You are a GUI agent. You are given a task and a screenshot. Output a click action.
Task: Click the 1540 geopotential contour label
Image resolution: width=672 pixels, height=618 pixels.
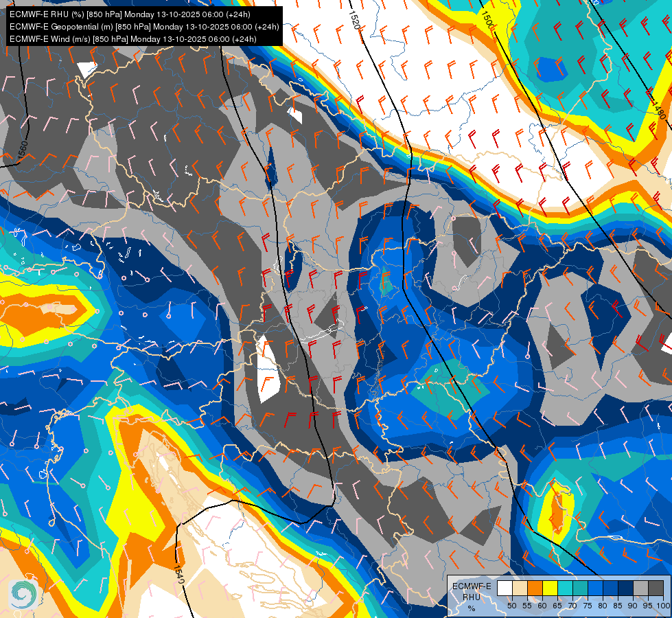[x=179, y=575]
